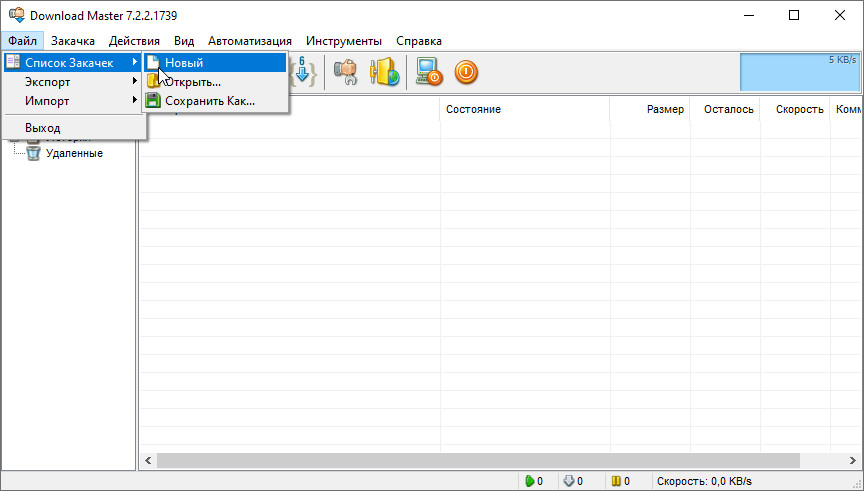This screenshot has height=491, width=864.
Task: Click the paused downloads icon in status bar
Action: [617, 481]
